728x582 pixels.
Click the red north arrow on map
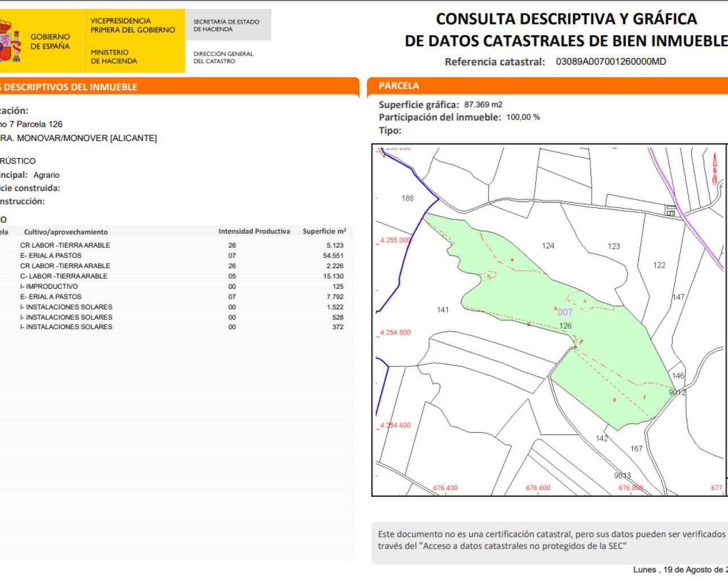[715, 169]
